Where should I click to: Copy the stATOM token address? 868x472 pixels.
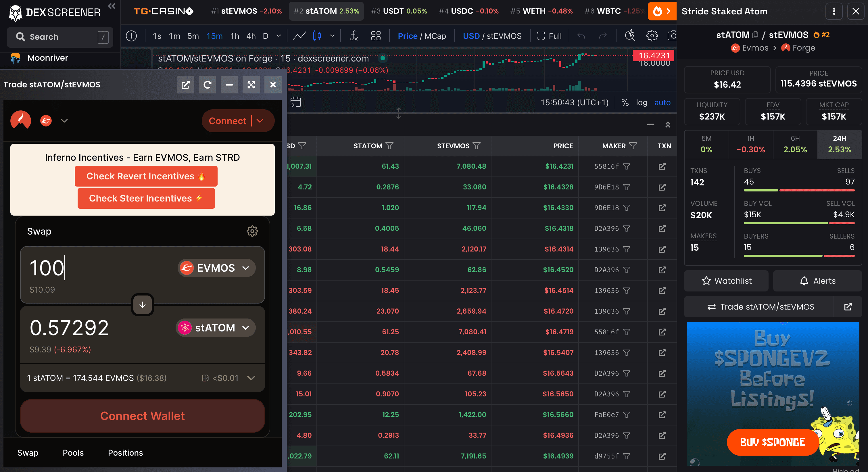[755, 35]
